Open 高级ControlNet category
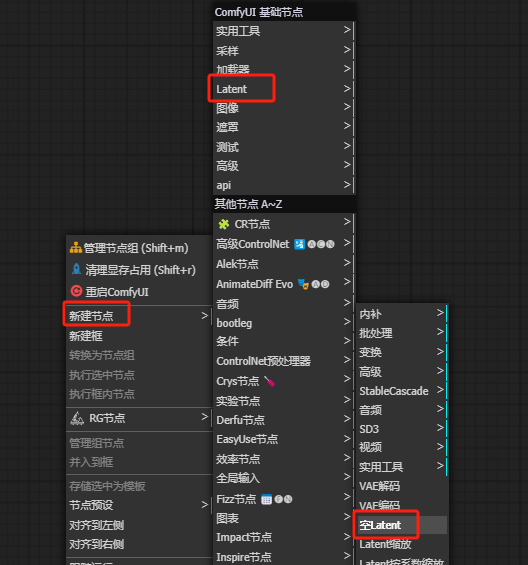Image resolution: width=528 pixels, height=565 pixels. pyautogui.click(x=284, y=244)
